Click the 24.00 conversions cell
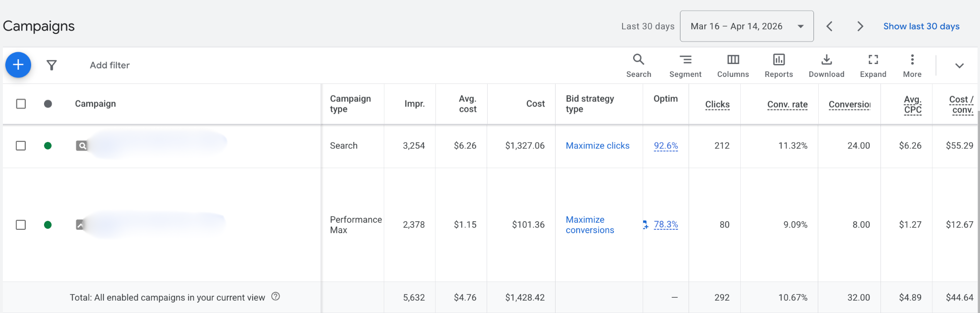This screenshot has height=313, width=980. (x=858, y=146)
